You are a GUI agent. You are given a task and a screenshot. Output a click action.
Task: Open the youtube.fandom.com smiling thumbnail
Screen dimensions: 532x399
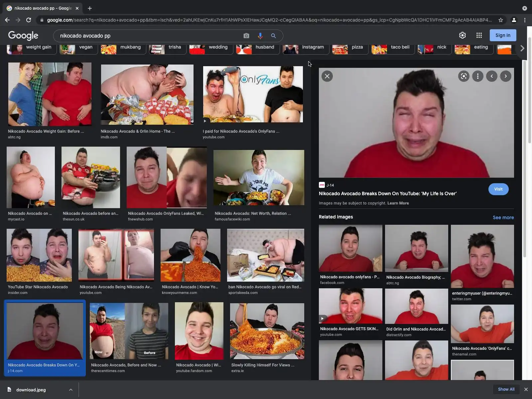tap(199, 331)
